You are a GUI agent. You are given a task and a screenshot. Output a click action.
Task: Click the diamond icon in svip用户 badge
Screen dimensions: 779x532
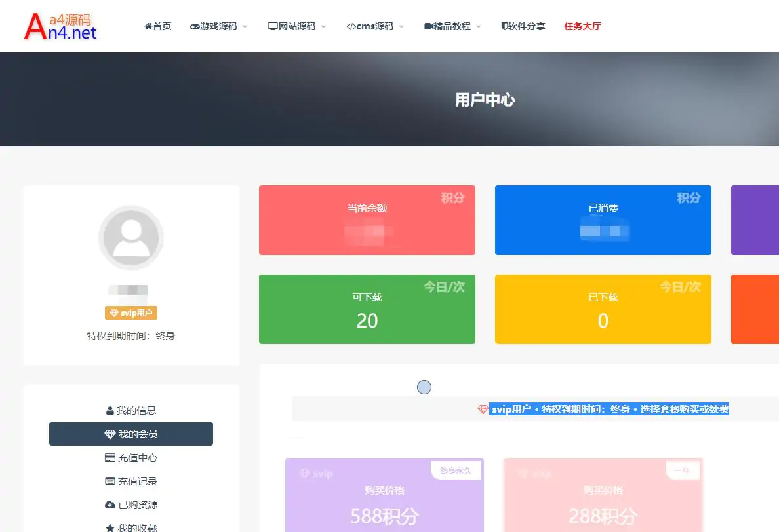[114, 313]
